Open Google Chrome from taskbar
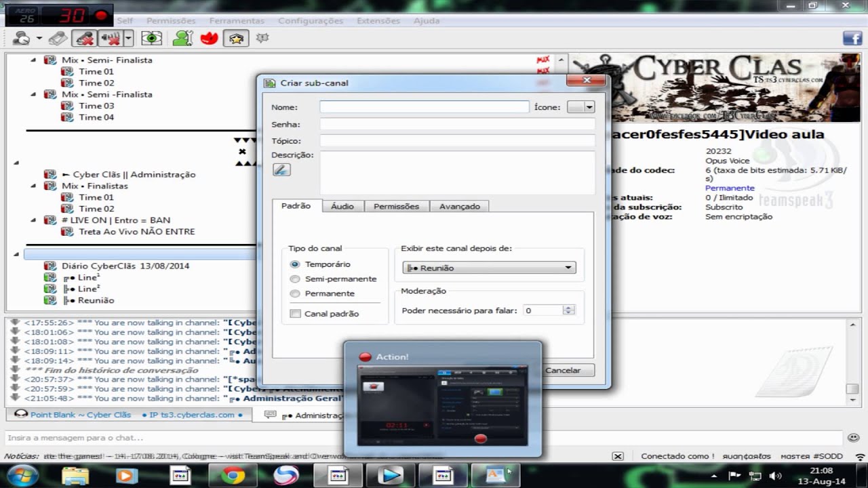 233,476
